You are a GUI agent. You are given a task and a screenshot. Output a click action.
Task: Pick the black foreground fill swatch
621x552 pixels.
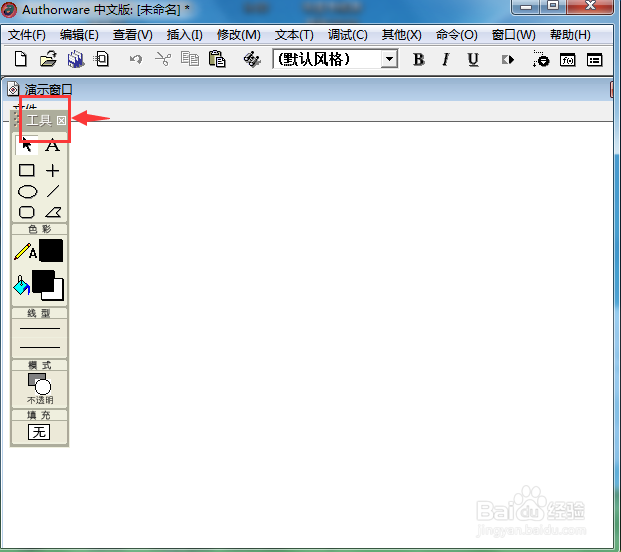point(43,282)
